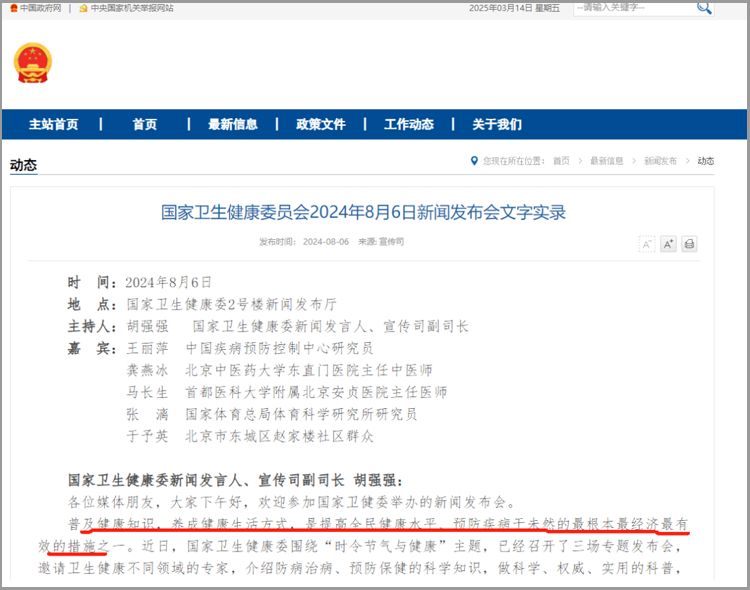Click the red emblem icon beside 中国政府网

click(x=11, y=8)
